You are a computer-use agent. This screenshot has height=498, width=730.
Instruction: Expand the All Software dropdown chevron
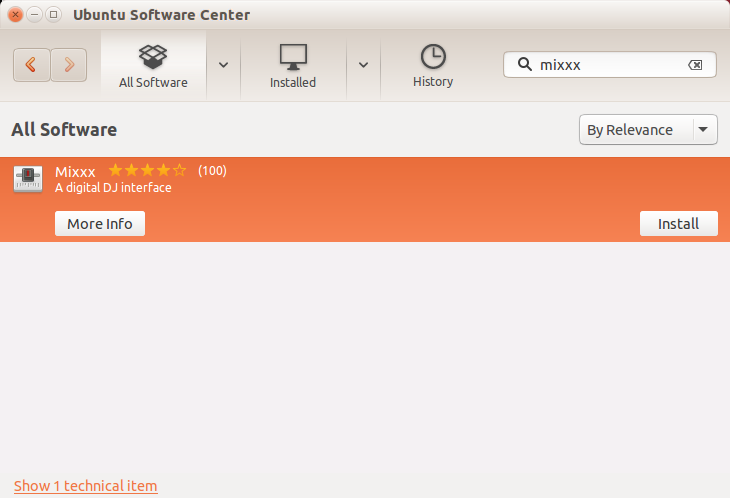coord(223,65)
